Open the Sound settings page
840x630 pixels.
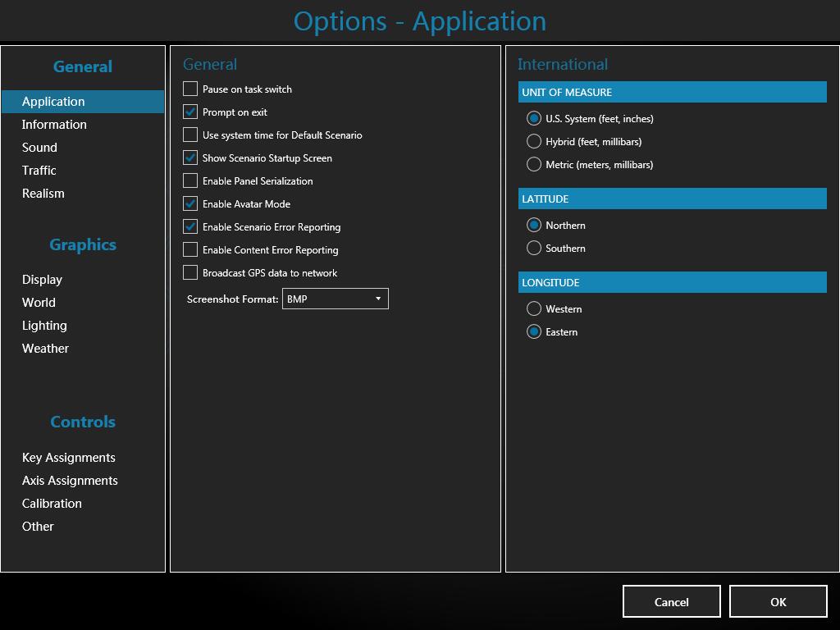coord(39,148)
